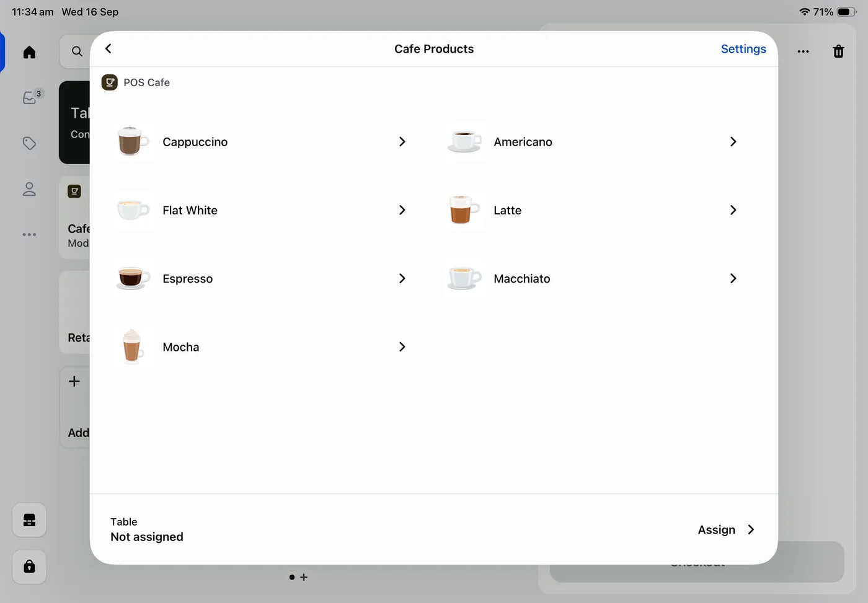Check the battery icon in status bar
Viewport: 868px width, 603px height.
click(x=847, y=12)
